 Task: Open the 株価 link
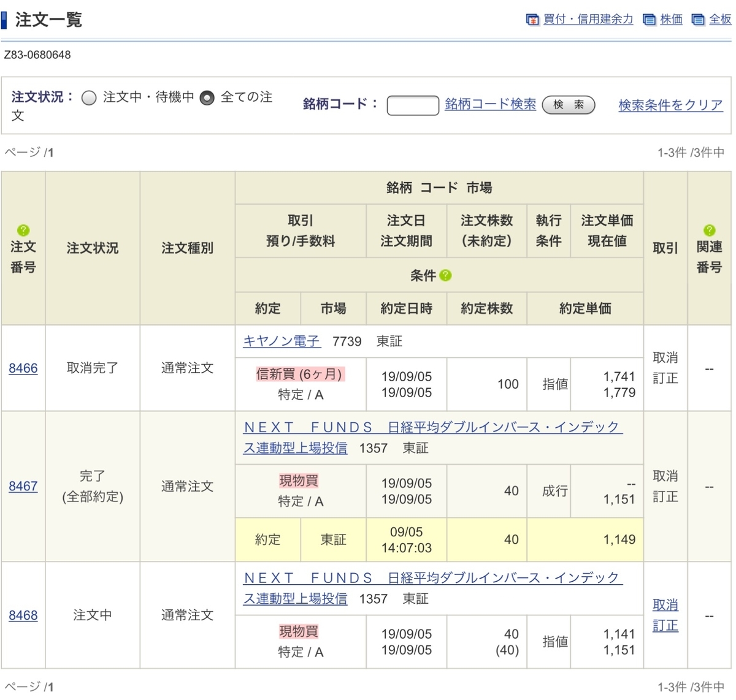point(671,20)
